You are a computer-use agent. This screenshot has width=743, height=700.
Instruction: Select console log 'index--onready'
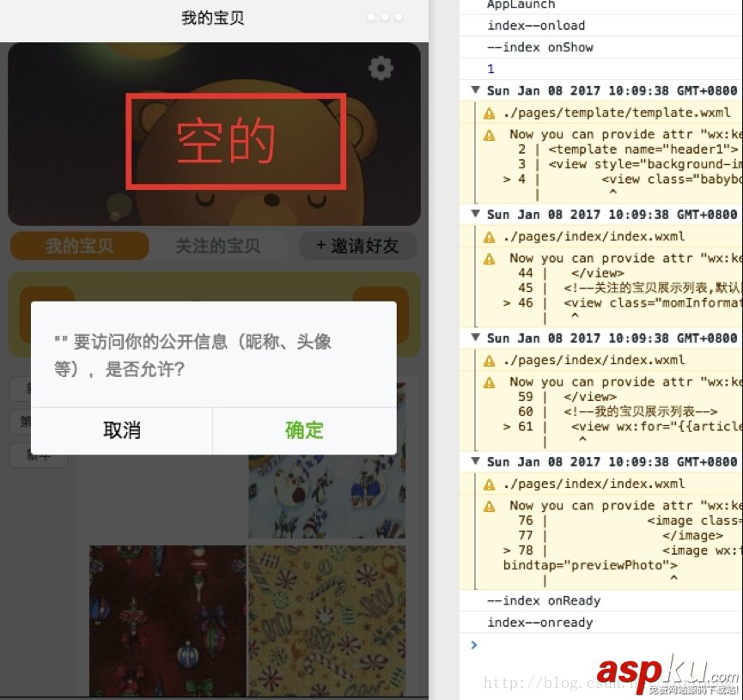(x=540, y=623)
